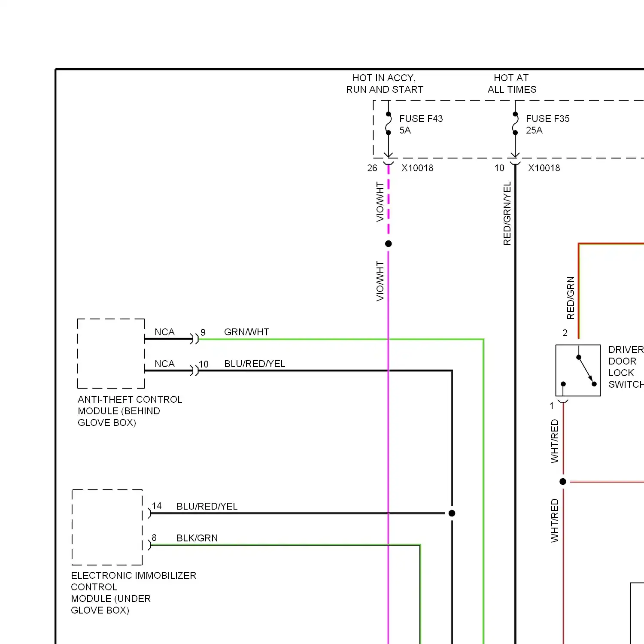
Task: Click the electronic immobilizer module dashed box
Action: [x=107, y=527]
